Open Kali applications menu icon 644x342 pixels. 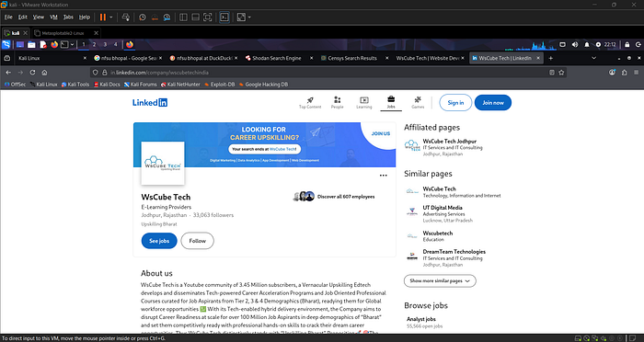tap(6, 44)
